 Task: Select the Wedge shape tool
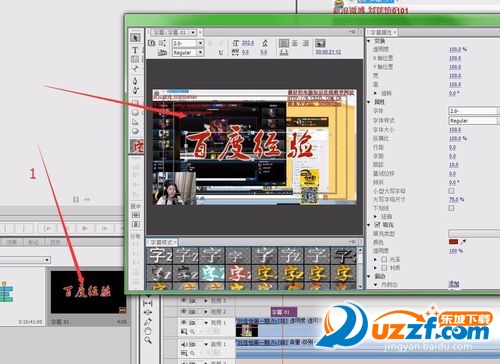(x=135, y=122)
